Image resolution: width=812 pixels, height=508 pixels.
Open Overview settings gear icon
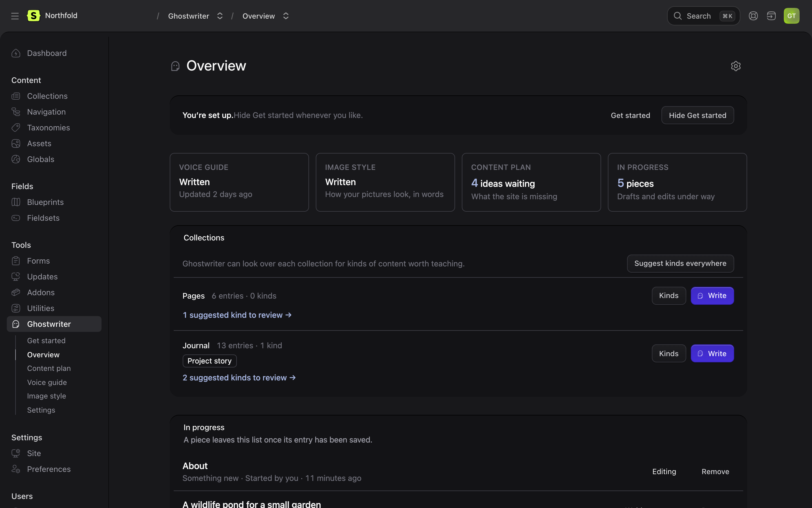[736, 66]
